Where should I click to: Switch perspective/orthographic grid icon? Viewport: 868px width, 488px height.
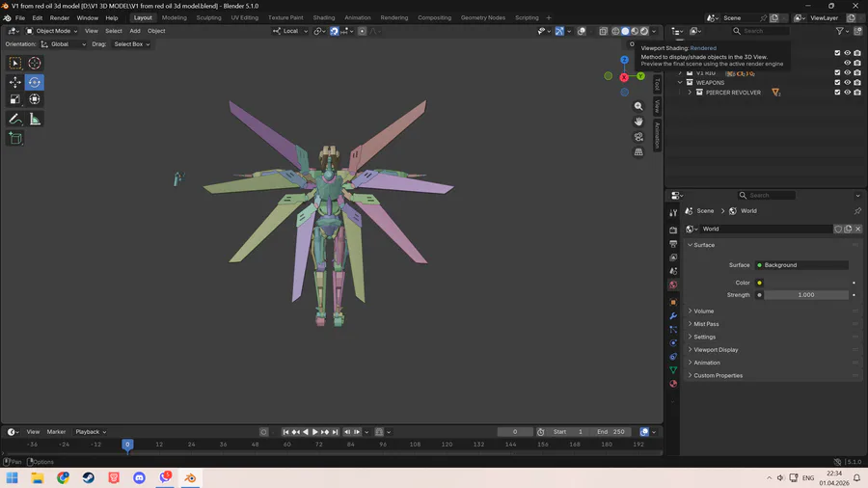pos(638,151)
